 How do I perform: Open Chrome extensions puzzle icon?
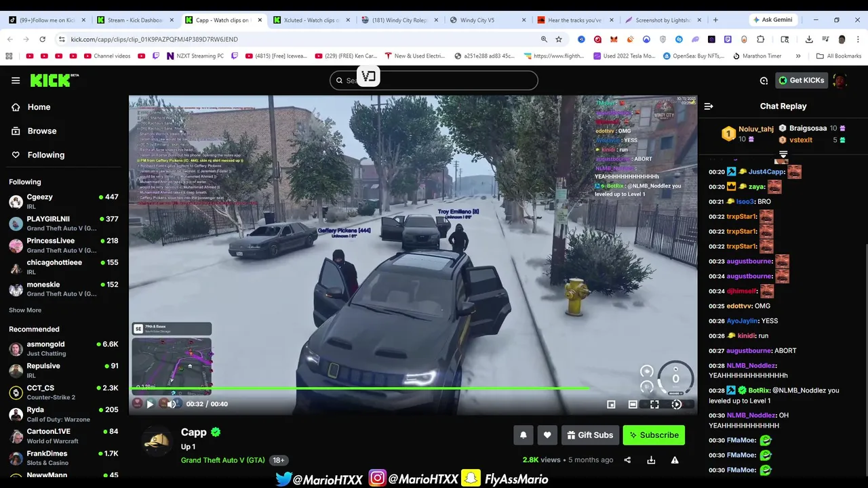pos(760,39)
